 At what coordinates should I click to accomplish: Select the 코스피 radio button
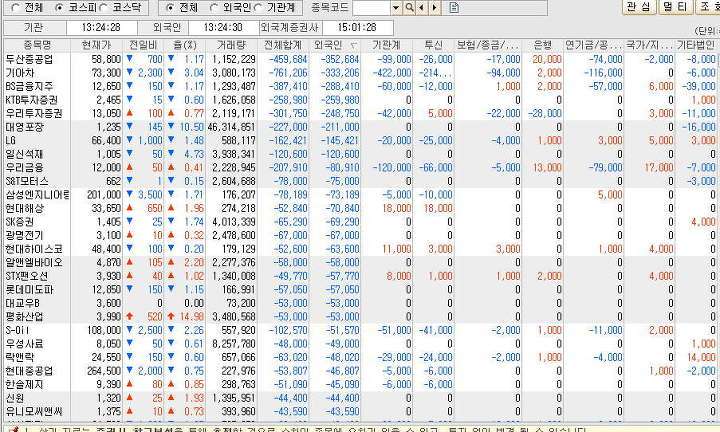click(x=59, y=8)
